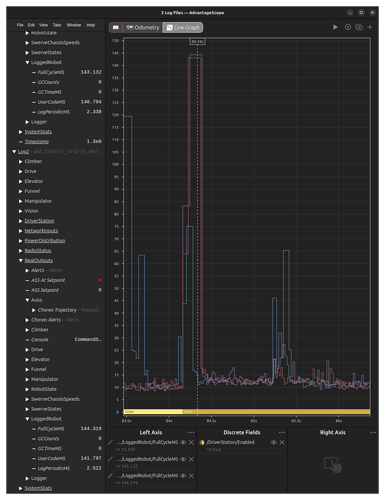385x500 pixels.
Task: Select UserCodeMS row with value 141.797
Action: [x=67, y=458]
